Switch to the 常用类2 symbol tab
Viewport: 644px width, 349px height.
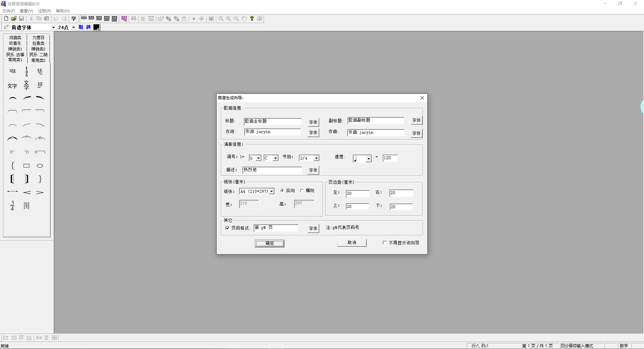pos(38,60)
